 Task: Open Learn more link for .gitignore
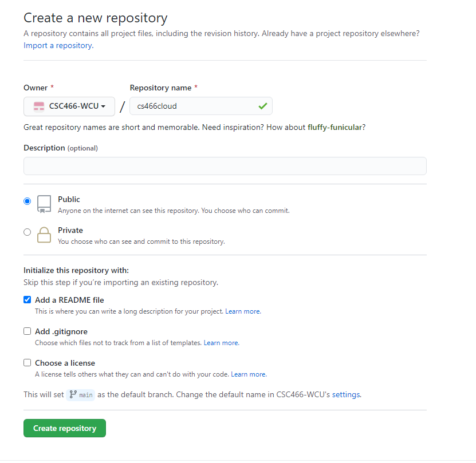point(221,343)
